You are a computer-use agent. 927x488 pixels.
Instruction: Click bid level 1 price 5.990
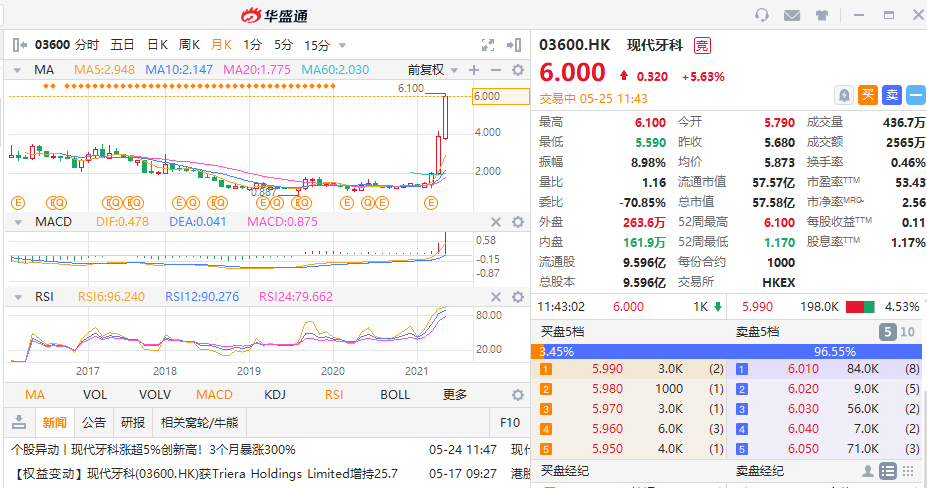(x=607, y=369)
